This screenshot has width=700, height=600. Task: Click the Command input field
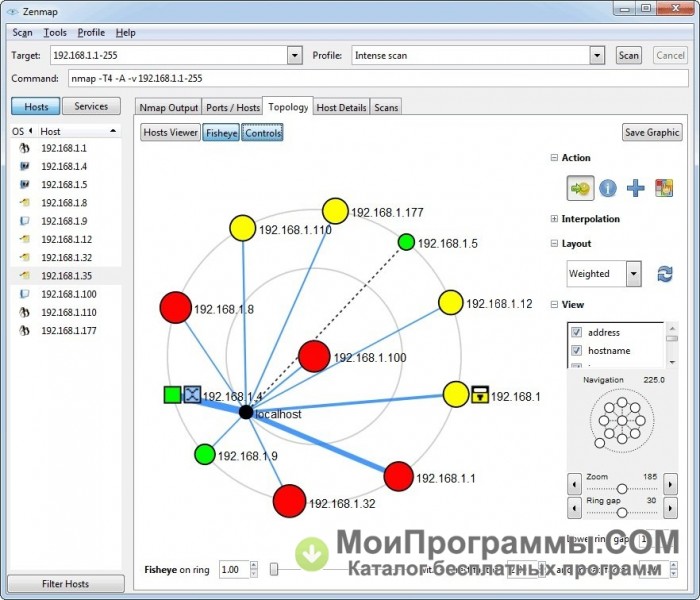pyautogui.click(x=378, y=79)
